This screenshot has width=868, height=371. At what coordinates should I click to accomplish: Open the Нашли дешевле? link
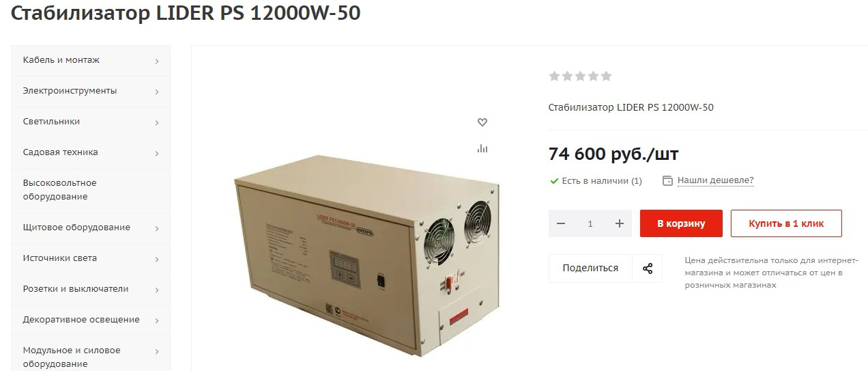715,180
